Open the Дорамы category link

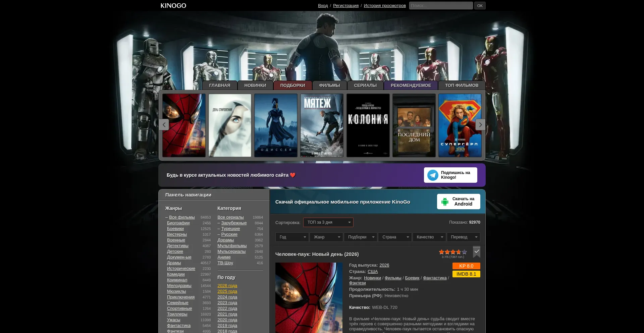pyautogui.click(x=226, y=240)
